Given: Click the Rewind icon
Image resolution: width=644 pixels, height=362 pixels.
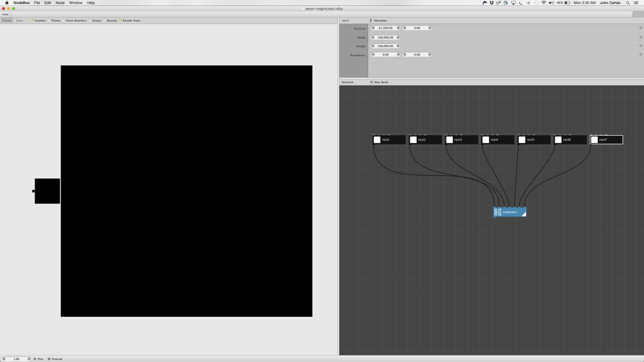Looking at the screenshot, I should pyautogui.click(x=49, y=359).
